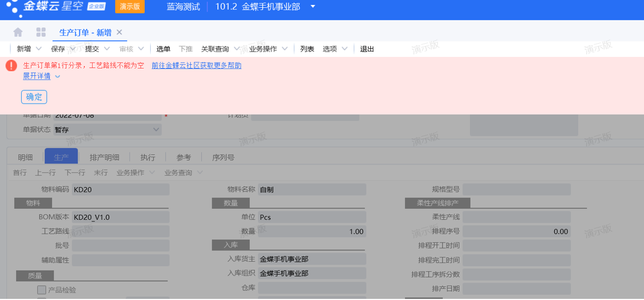
Task: Open 关联查询 menu
Action: (215, 49)
